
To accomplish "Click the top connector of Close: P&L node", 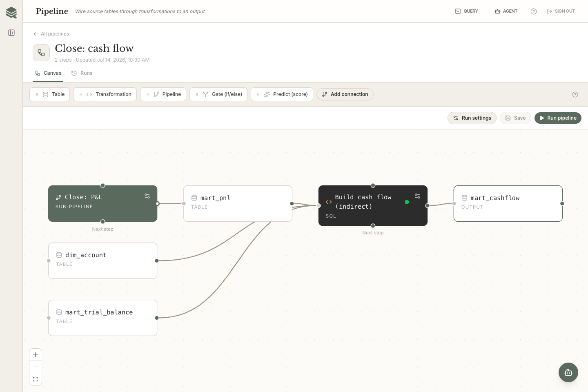I will click(103, 185).
